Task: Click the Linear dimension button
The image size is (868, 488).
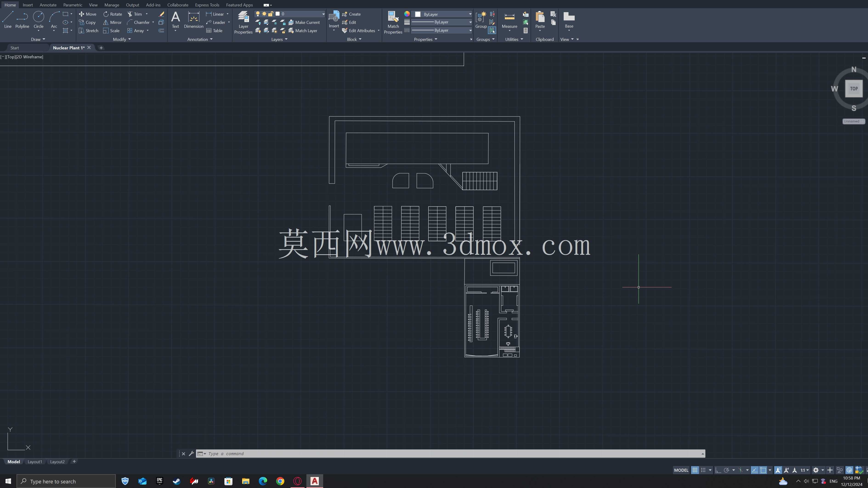Action: pyautogui.click(x=215, y=14)
